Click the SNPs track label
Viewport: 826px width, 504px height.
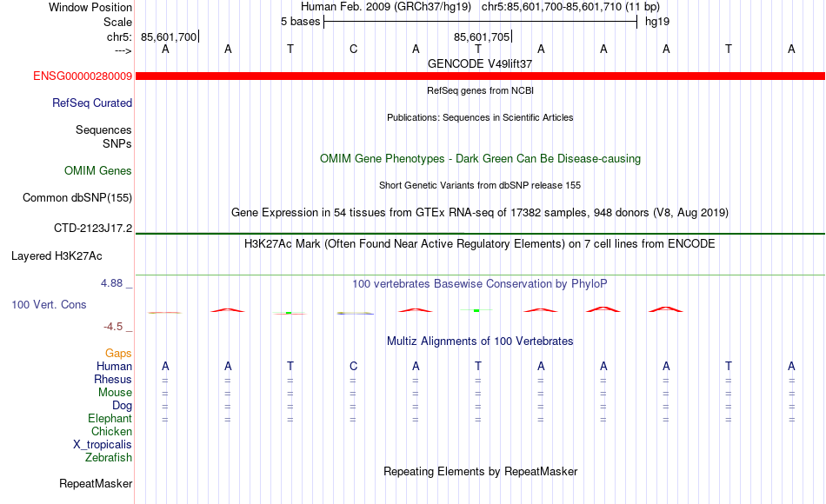117,143
